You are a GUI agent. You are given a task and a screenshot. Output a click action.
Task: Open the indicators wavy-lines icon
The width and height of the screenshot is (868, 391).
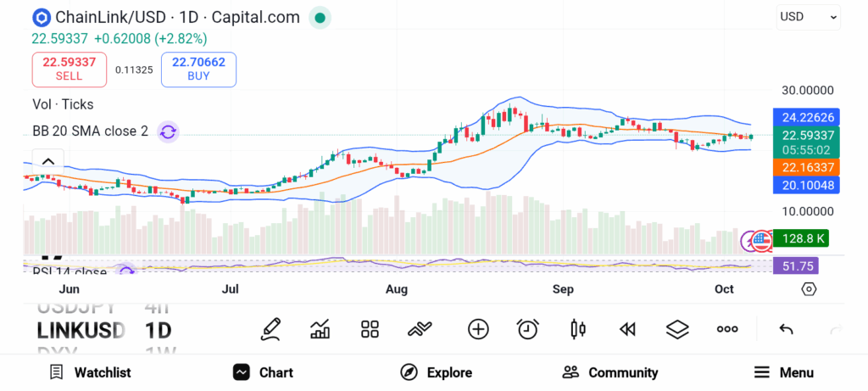(x=420, y=329)
